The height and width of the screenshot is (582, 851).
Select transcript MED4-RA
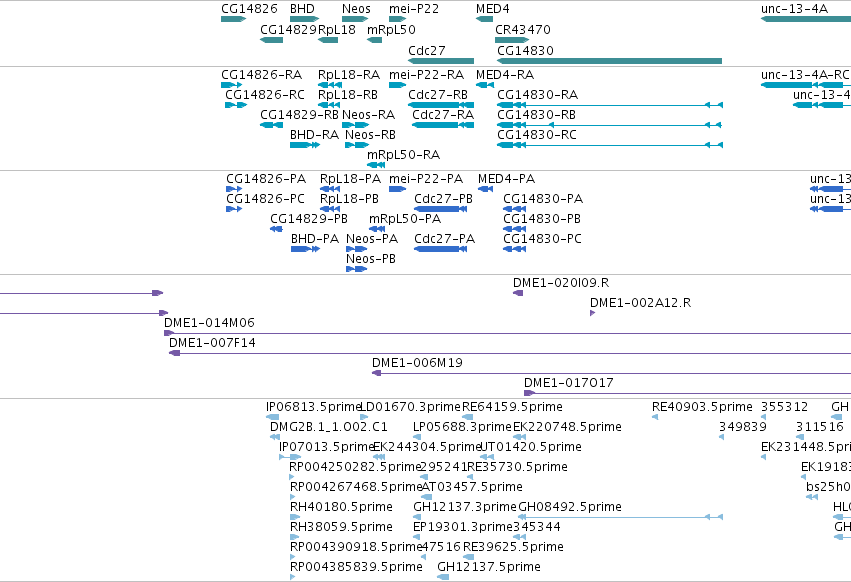point(485,85)
